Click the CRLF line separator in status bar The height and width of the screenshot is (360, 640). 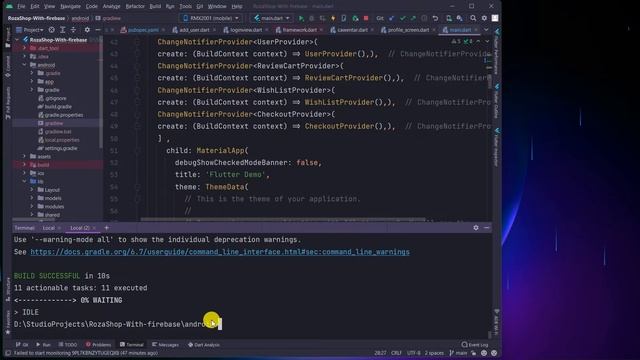pyautogui.click(x=396, y=353)
